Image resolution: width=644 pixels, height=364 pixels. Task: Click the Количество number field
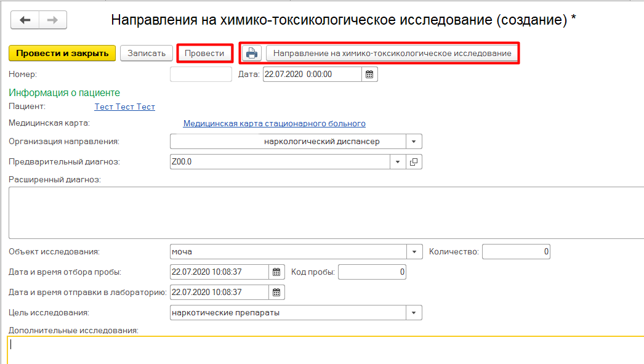516,252
